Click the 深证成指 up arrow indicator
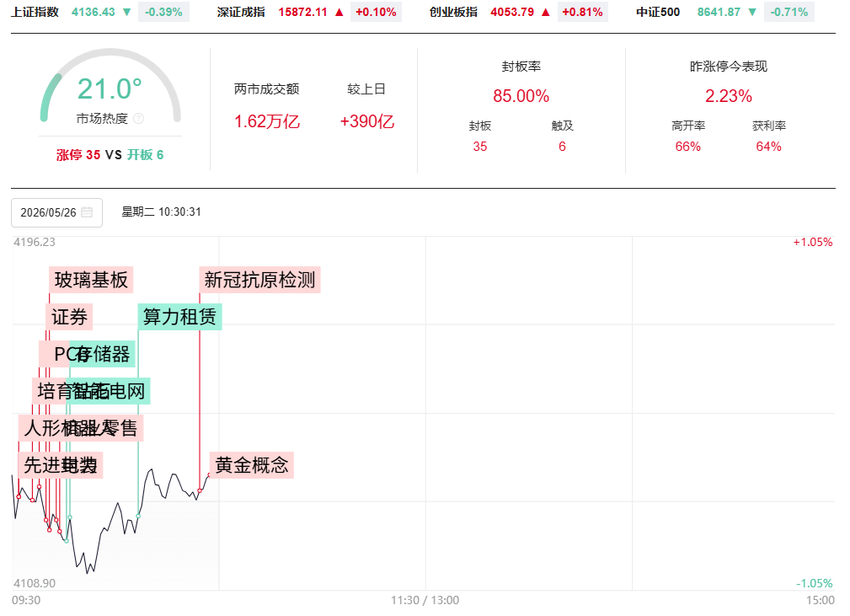Viewport: 850px width, 616px height. click(339, 12)
